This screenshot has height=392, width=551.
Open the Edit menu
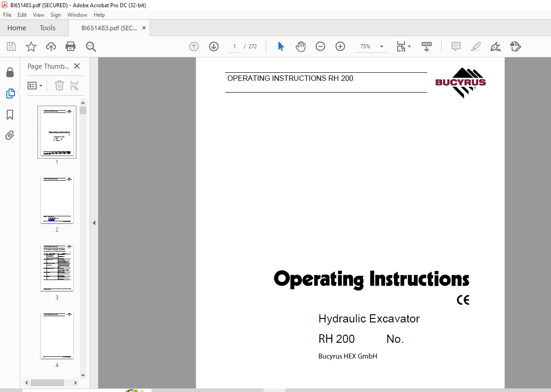[22, 15]
